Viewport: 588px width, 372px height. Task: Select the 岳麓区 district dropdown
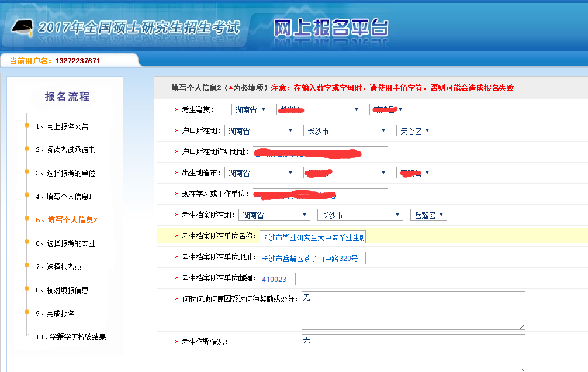tap(428, 215)
